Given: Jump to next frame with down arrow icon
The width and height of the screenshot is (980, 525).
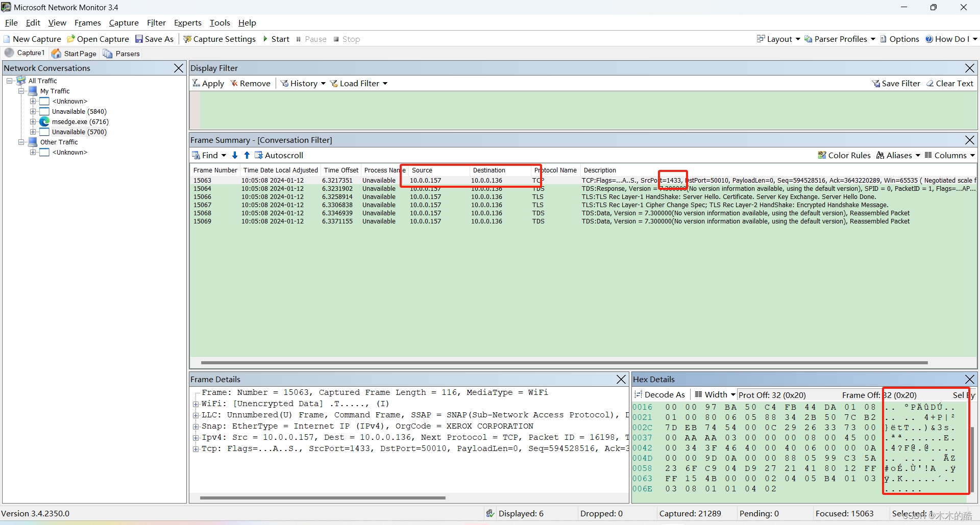Looking at the screenshot, I should tap(235, 155).
